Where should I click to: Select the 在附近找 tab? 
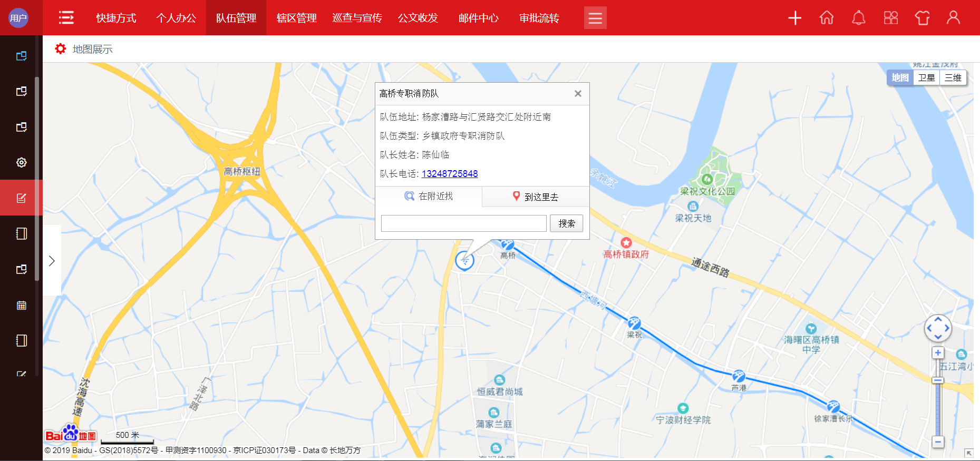click(429, 196)
